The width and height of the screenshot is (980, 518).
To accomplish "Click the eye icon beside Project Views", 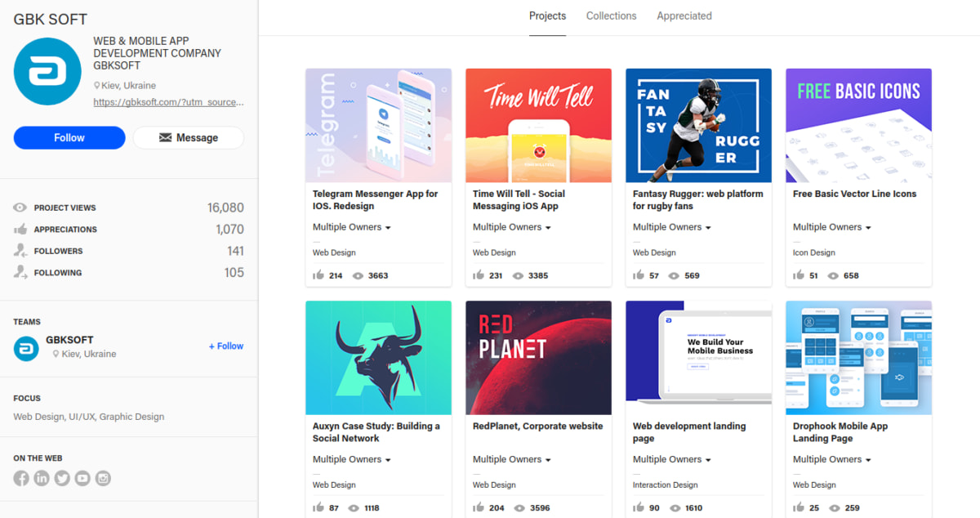I will click(x=20, y=208).
